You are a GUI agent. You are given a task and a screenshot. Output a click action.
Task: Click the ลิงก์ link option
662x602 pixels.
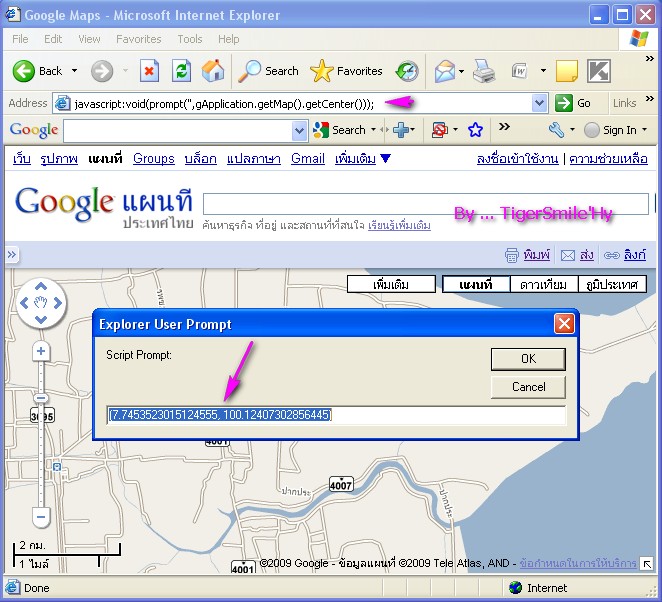click(635, 255)
